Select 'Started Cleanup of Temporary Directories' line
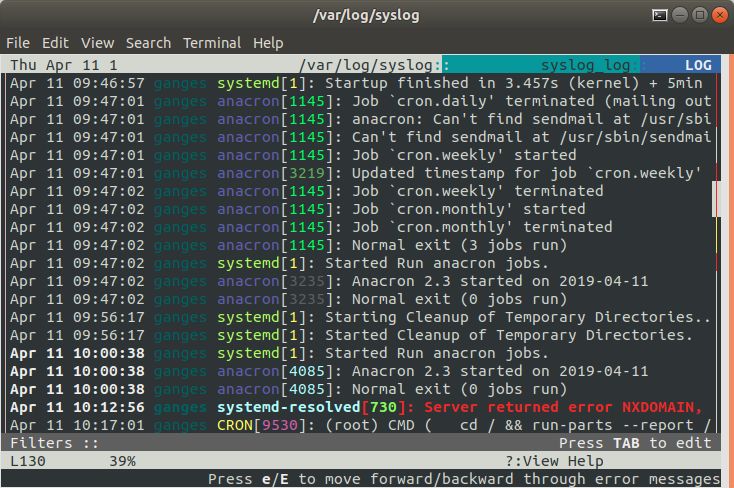 click(352, 335)
